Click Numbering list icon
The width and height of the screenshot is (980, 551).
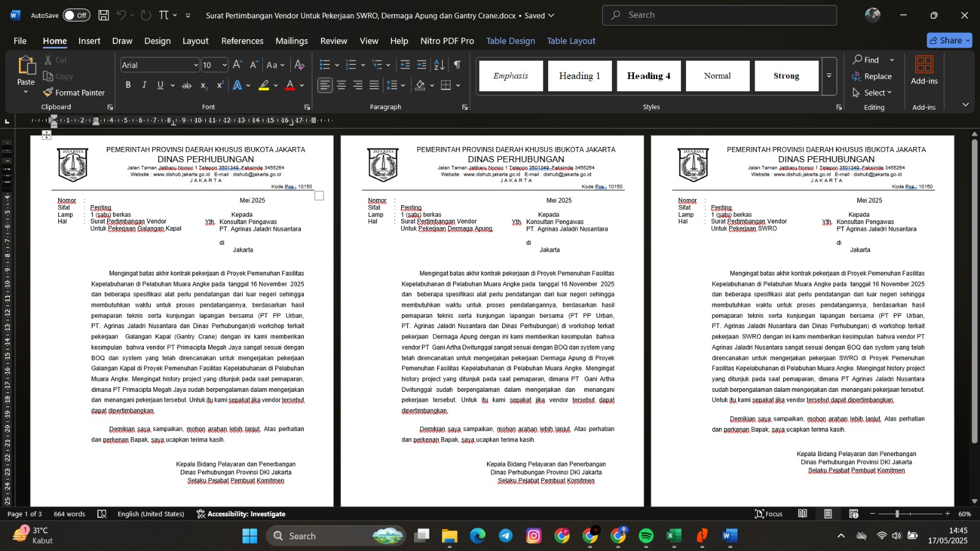click(x=351, y=64)
